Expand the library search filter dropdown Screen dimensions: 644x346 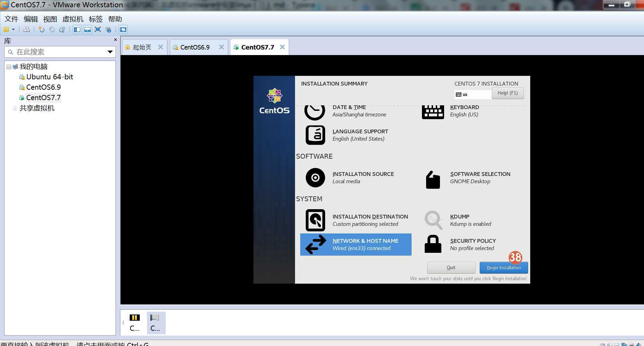[x=110, y=52]
